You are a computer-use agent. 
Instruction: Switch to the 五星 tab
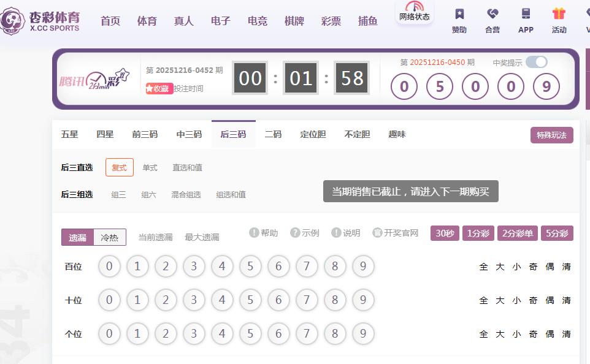(x=69, y=134)
